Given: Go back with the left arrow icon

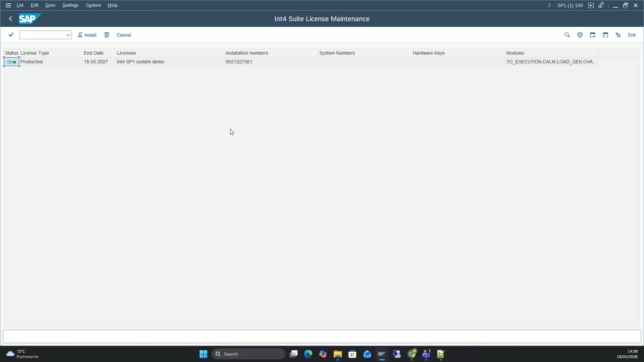Looking at the screenshot, I should tap(10, 19).
